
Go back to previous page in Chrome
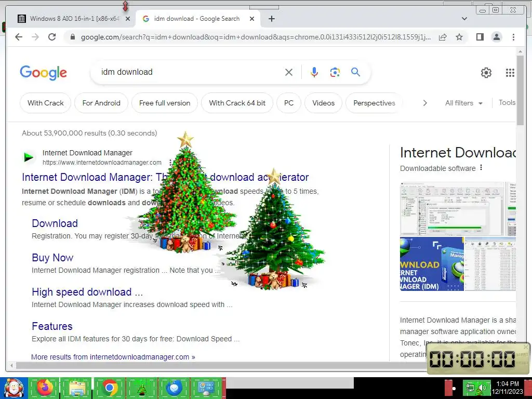click(x=19, y=37)
